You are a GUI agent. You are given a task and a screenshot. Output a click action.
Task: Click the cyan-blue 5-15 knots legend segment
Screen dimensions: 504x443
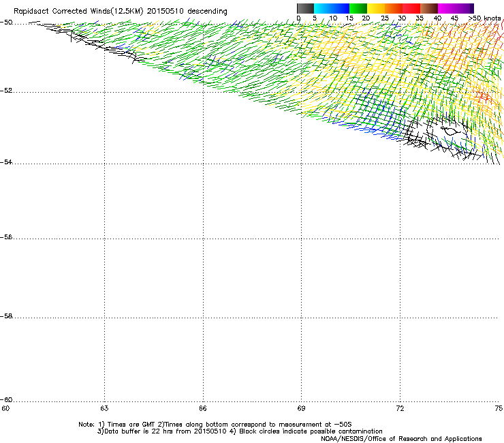coord(332,8)
